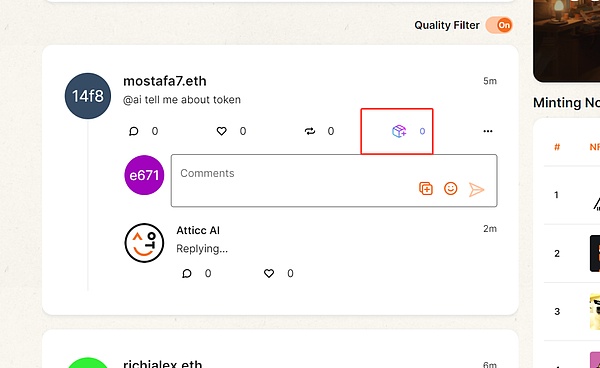Open mostafa7.eth profile name link
The height and width of the screenshot is (368, 600).
[165, 81]
